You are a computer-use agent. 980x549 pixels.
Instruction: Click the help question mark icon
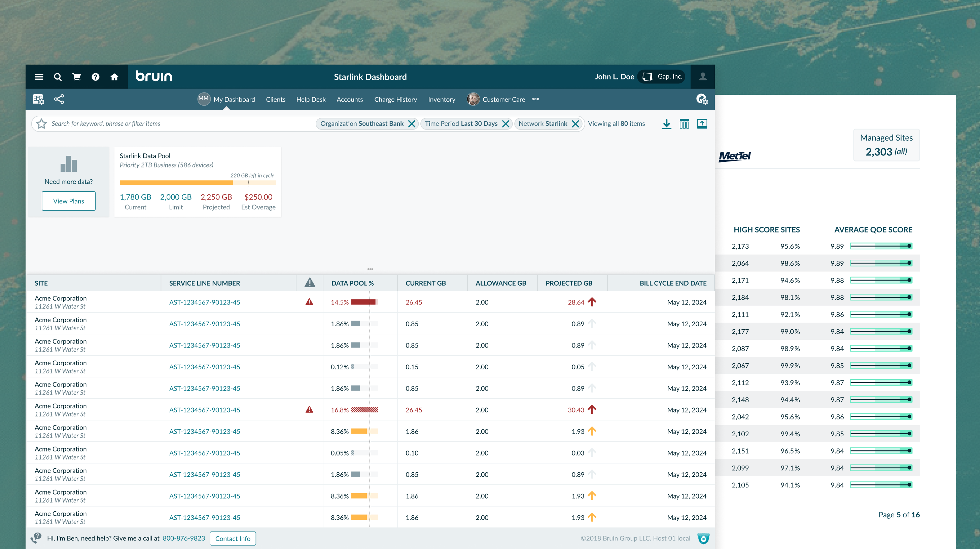click(x=96, y=77)
